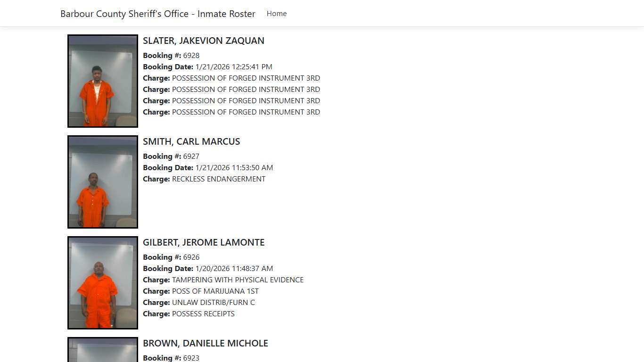Click Smith's mugshot photo
644x362 pixels.
tap(102, 181)
